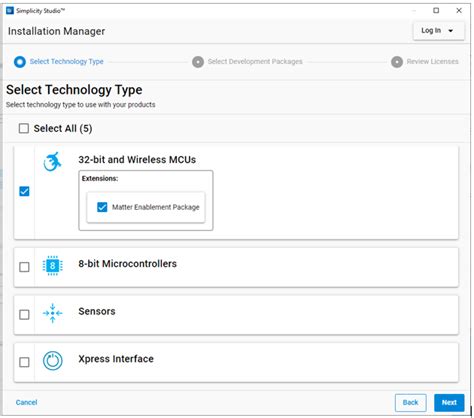
Task: Click the Simplicity Studio app icon in title bar
Action: pyautogui.click(x=10, y=11)
